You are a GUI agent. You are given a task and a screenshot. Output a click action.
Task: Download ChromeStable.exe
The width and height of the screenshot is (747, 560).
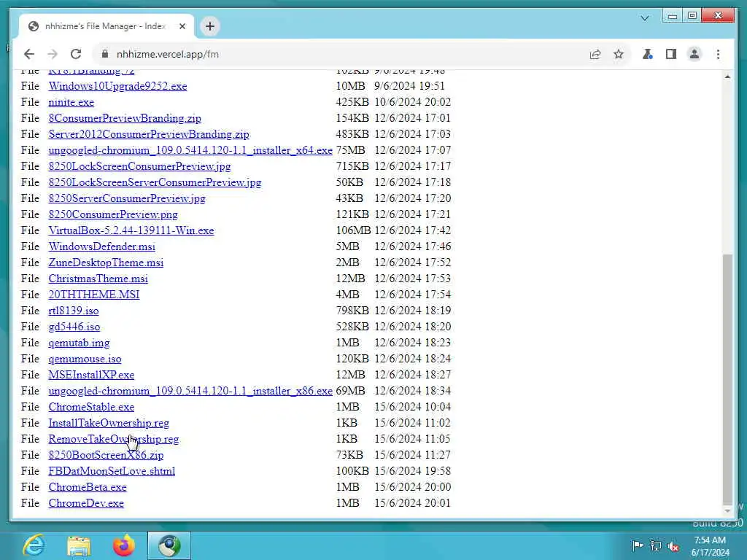[91, 407]
